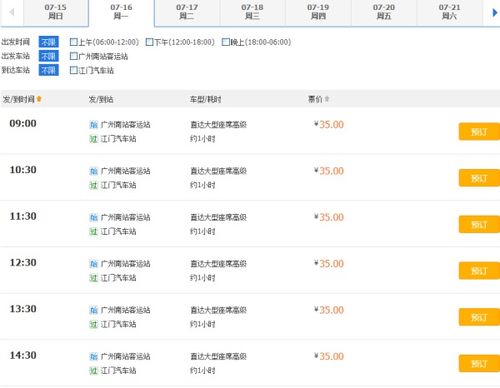The width and height of the screenshot is (500, 388).
Task: Switch to the 07-17 date tab
Action: click(187, 12)
